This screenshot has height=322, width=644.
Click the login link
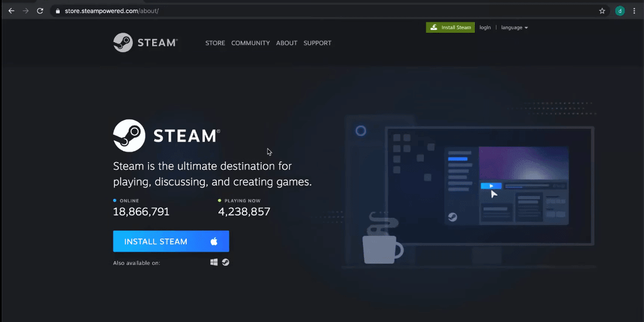click(x=485, y=28)
